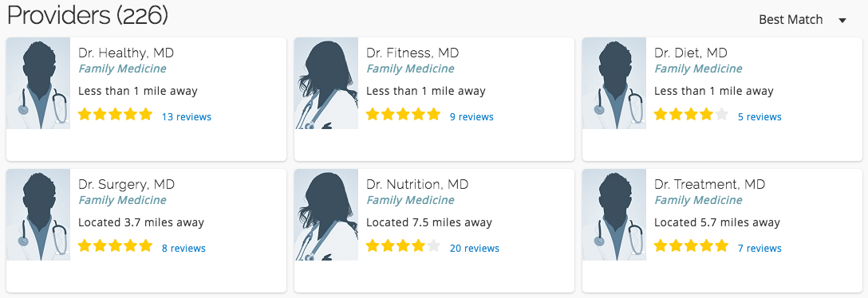
Task: Select the Dr. Nutrition, MD name
Action: coord(417,185)
